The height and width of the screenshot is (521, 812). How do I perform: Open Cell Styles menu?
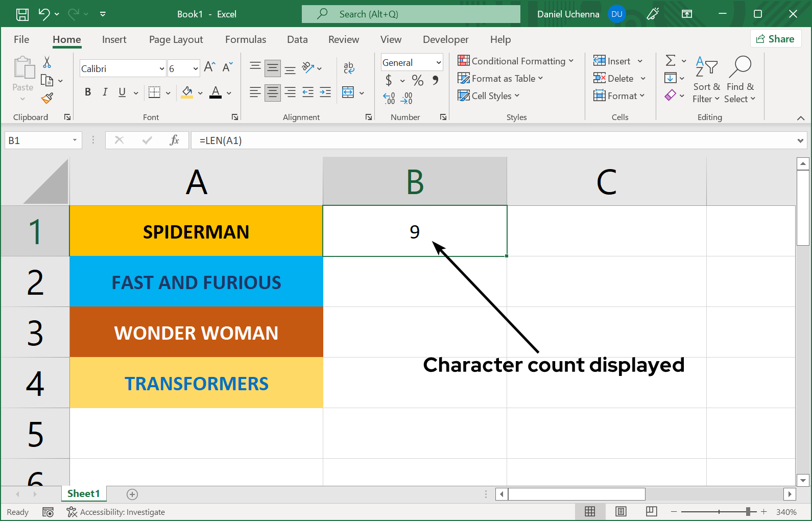(x=489, y=96)
